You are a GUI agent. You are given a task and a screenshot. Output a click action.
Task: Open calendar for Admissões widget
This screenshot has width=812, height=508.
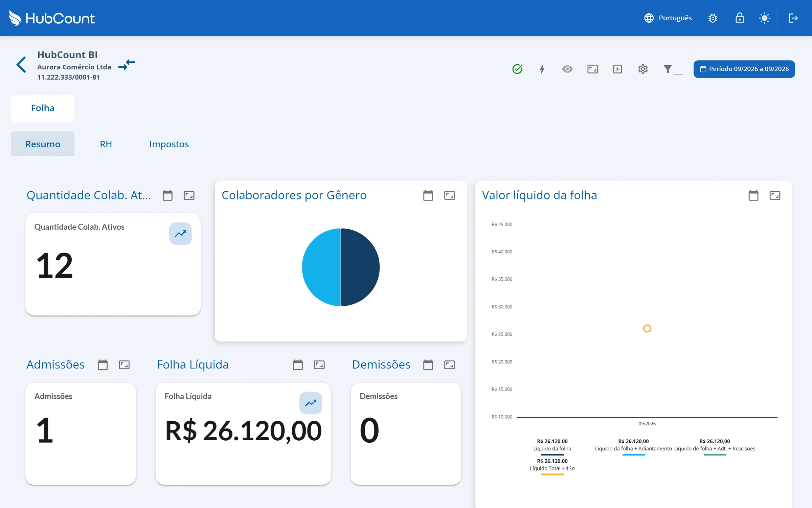(x=103, y=365)
